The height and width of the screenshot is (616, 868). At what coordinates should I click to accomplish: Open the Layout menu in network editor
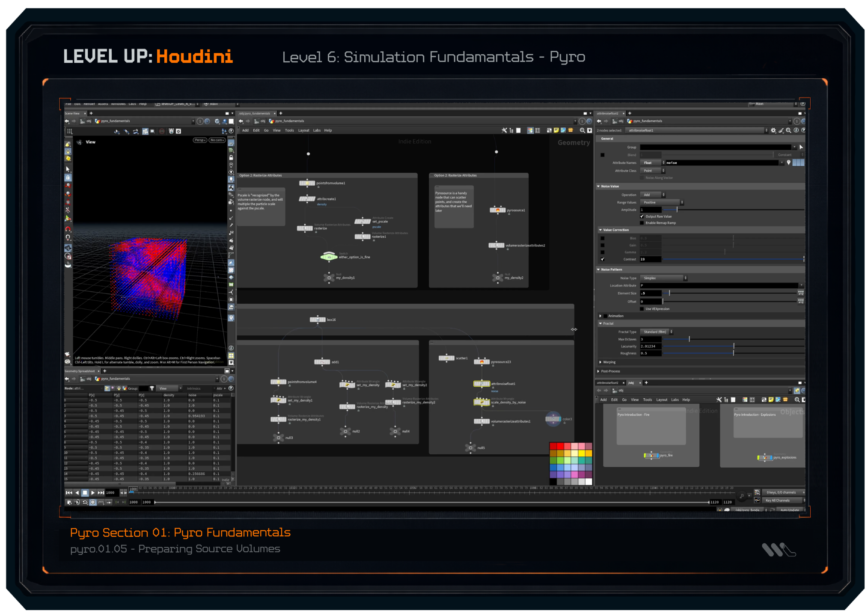(303, 130)
